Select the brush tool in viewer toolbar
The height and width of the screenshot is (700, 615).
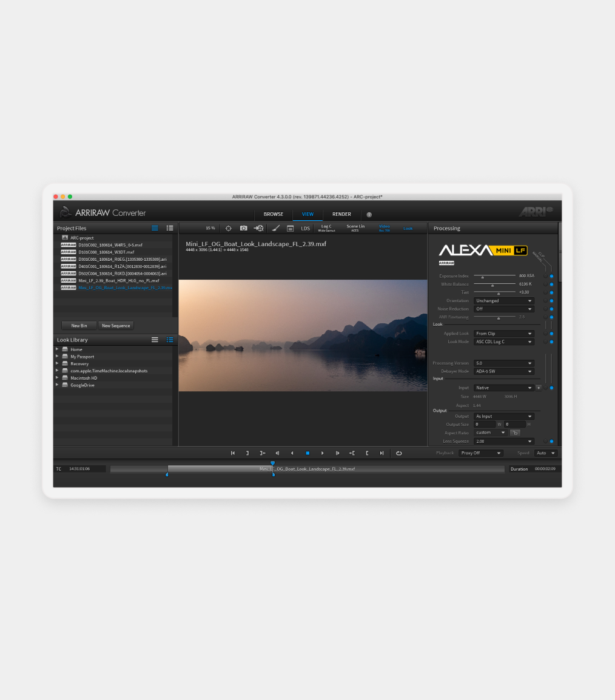275,228
